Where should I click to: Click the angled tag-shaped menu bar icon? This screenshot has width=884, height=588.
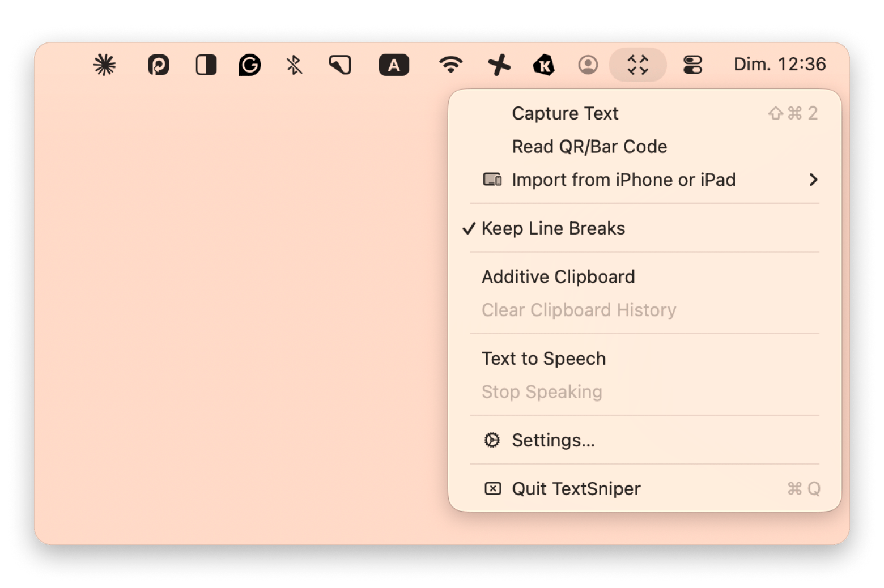[340, 65]
